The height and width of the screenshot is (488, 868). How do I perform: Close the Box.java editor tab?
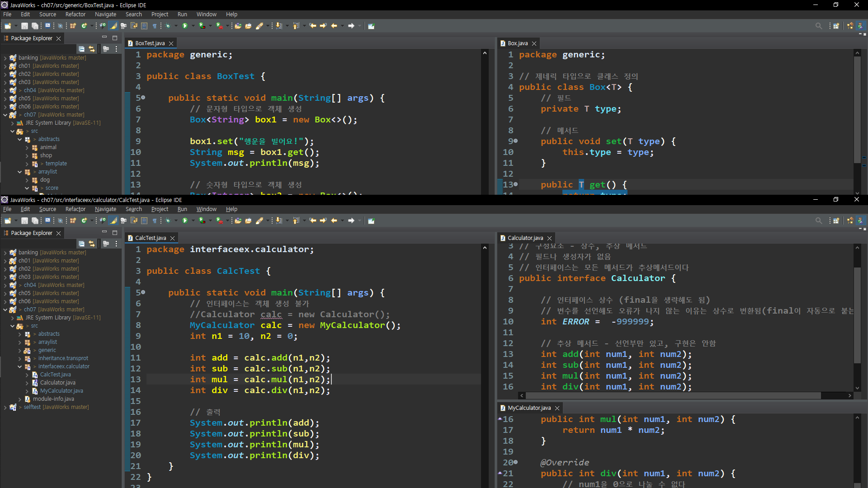pos(534,44)
